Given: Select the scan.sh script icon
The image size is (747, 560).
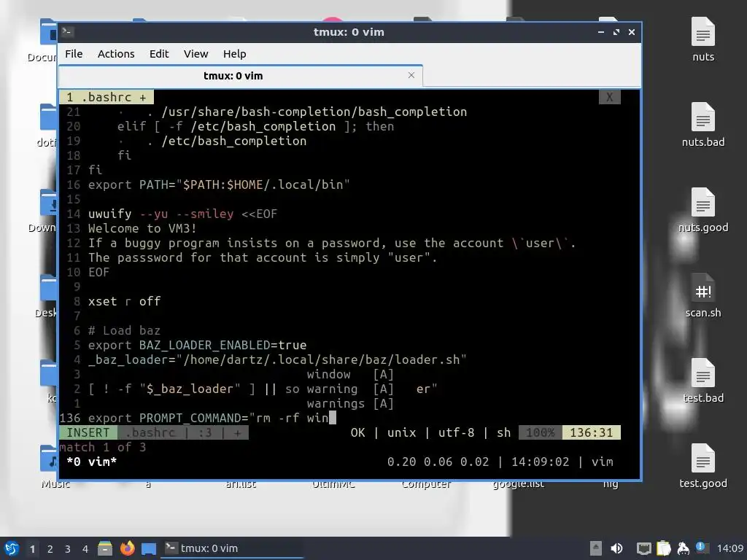Looking at the screenshot, I should (703, 295).
